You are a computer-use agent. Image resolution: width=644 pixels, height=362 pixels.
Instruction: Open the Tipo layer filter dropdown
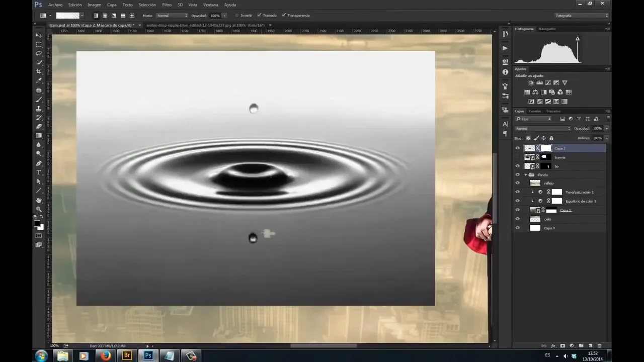(533, 119)
